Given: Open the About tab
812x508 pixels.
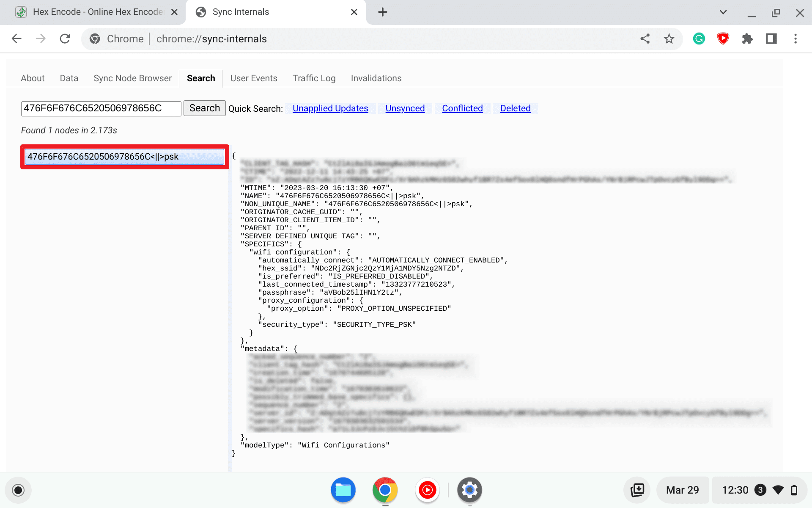Looking at the screenshot, I should point(33,78).
